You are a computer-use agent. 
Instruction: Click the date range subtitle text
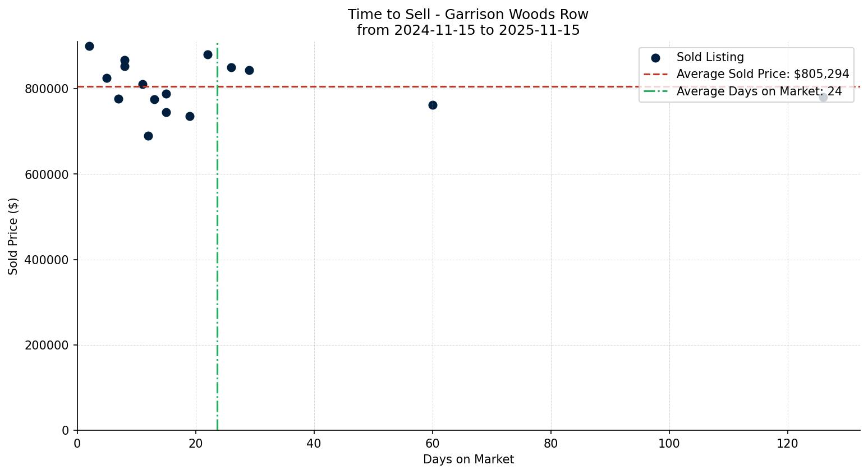pos(468,30)
